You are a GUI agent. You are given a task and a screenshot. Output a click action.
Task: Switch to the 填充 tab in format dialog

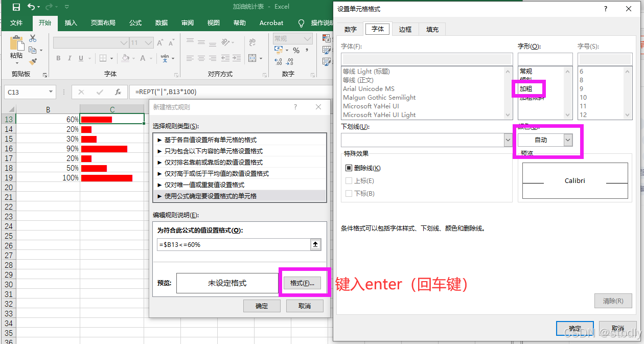432,30
